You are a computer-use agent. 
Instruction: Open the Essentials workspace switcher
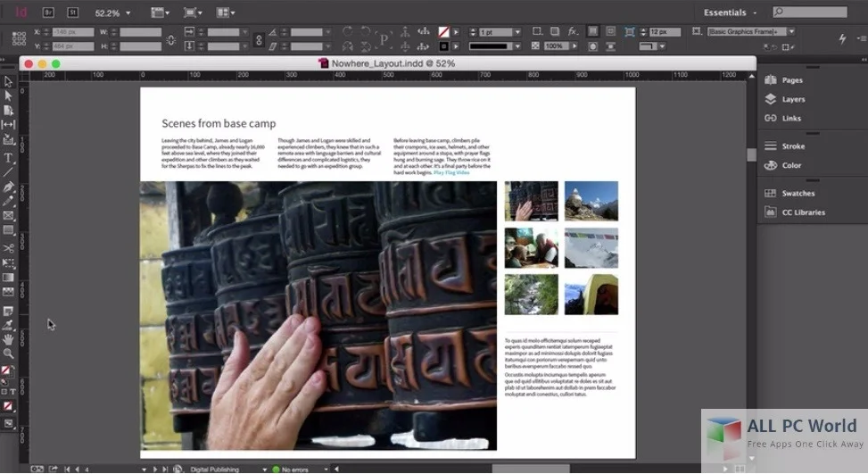(x=730, y=12)
